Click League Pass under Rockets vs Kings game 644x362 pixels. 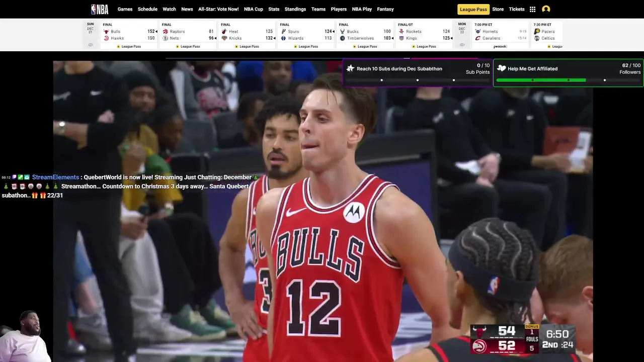click(x=424, y=46)
